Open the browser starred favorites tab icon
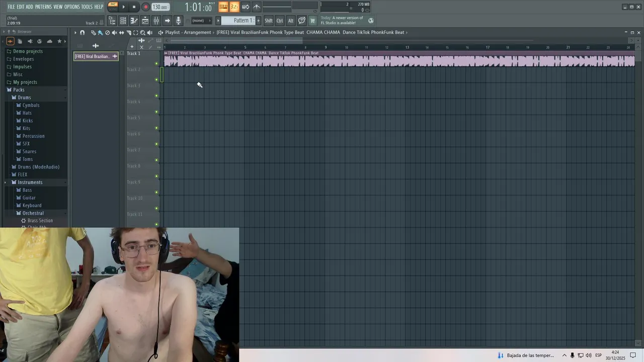This screenshot has height=362, width=644. pos(59,41)
